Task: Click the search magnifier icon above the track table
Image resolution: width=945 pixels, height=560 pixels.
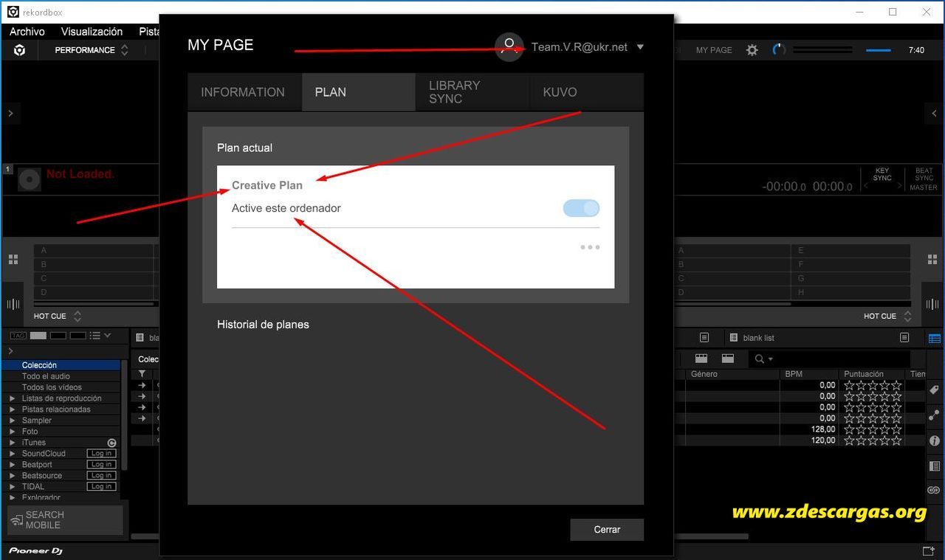Action: pyautogui.click(x=758, y=359)
